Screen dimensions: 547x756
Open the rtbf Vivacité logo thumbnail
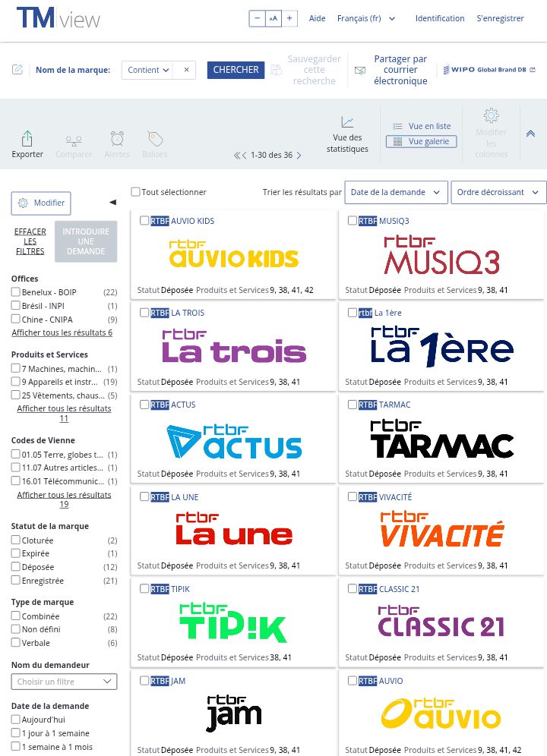tap(442, 529)
